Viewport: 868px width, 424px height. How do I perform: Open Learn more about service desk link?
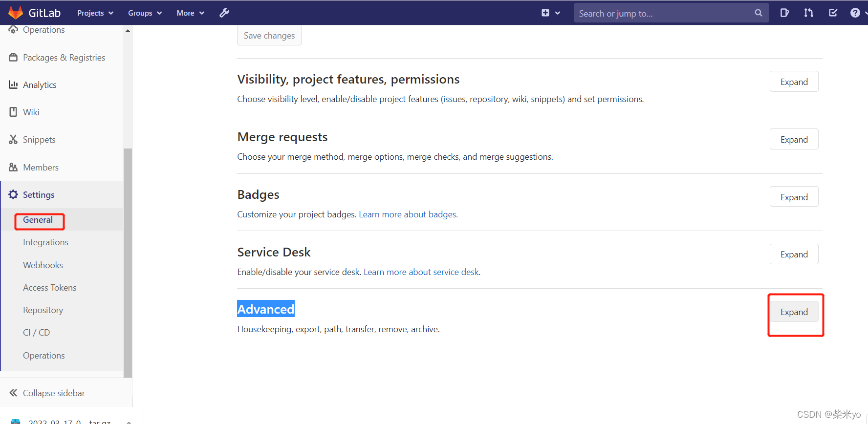coord(422,272)
